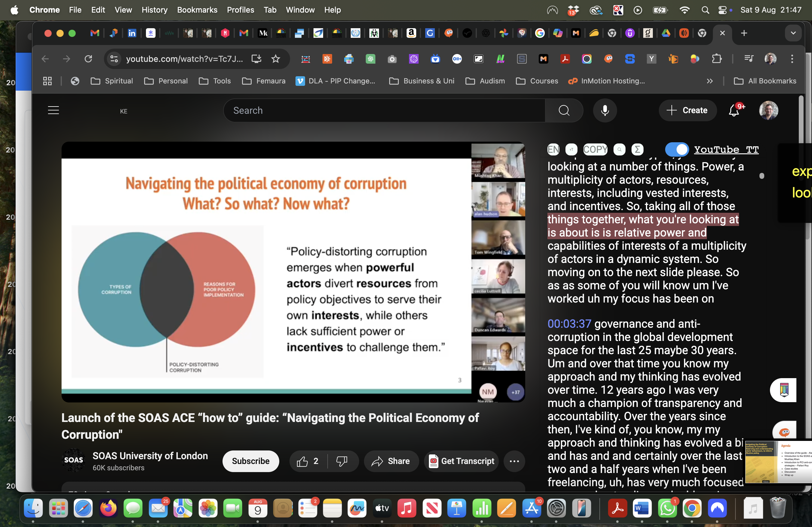The height and width of the screenshot is (527, 812).
Task: Open the YouTube notifications bell
Action: (734, 110)
